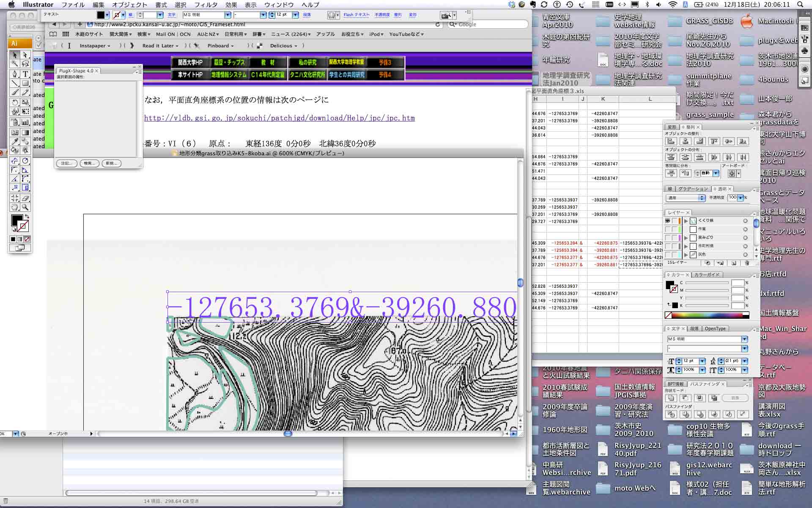Click the CMYK spectrum color bar
This screenshot has height=508, width=812.
[x=706, y=315]
